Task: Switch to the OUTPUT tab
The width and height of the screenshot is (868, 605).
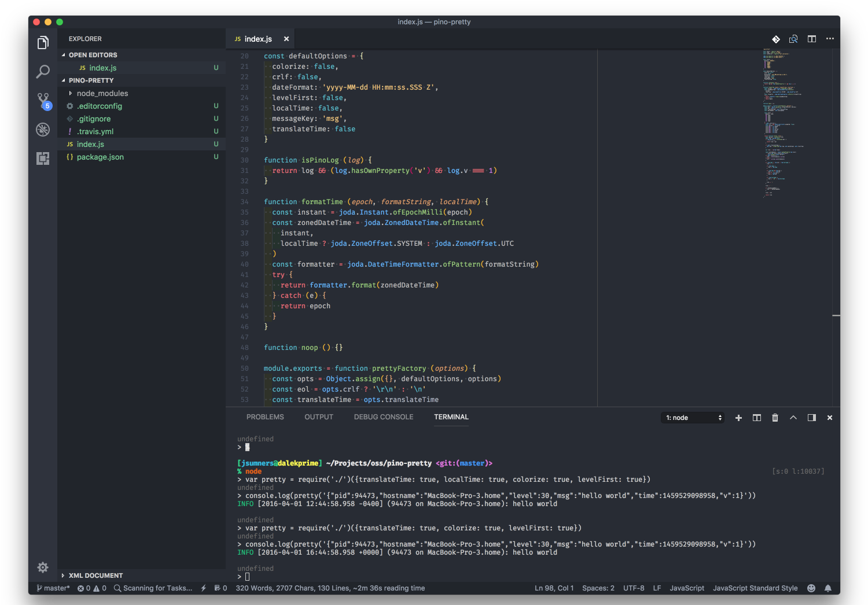Action: pyautogui.click(x=319, y=417)
